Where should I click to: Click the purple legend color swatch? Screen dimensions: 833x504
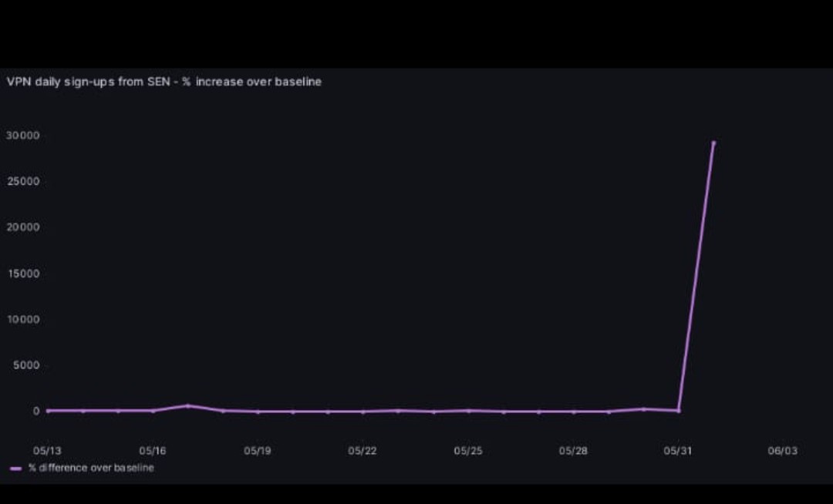click(16, 469)
